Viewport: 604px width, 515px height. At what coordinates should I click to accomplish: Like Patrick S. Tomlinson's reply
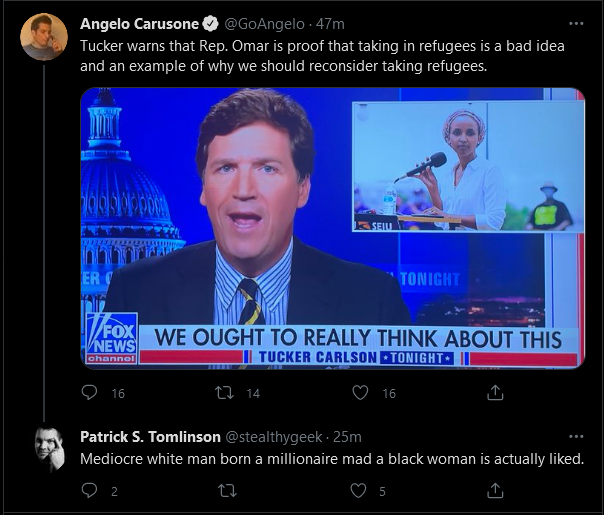tap(358, 491)
